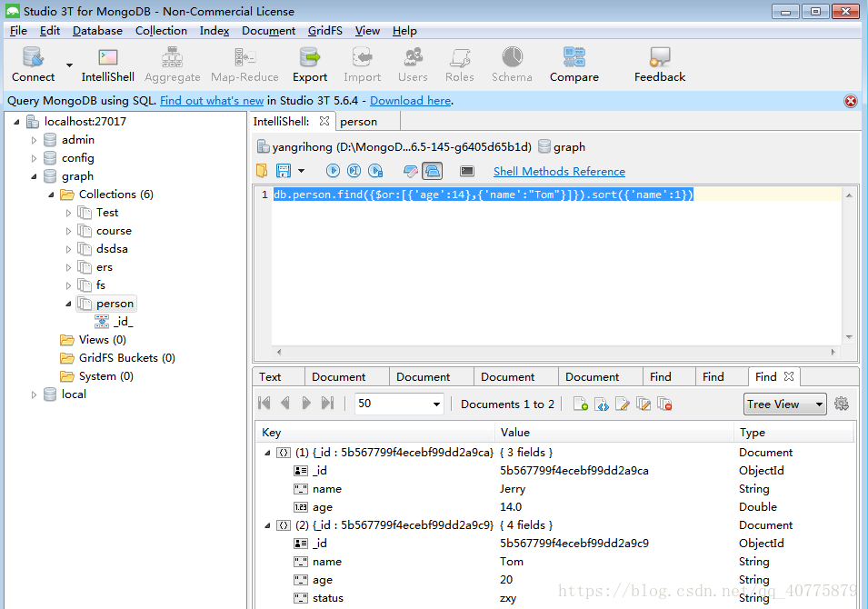Switch to the Text result tab
The image size is (868, 609).
click(x=270, y=377)
